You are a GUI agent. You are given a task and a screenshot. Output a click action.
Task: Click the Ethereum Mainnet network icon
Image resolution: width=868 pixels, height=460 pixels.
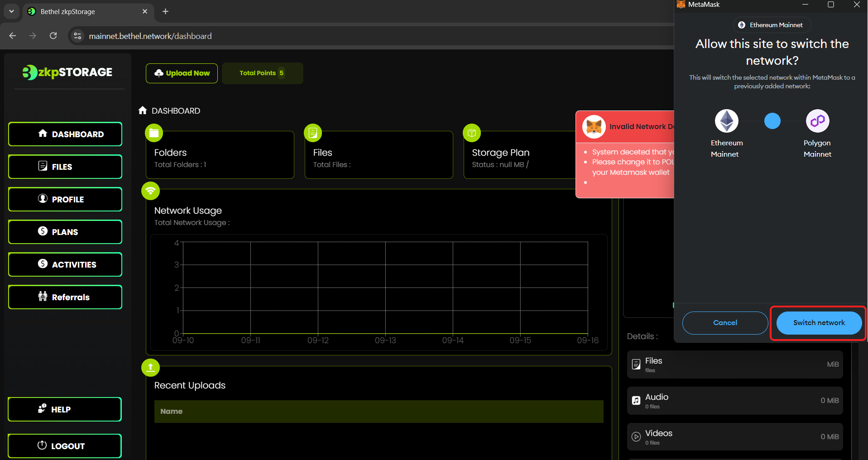click(727, 121)
